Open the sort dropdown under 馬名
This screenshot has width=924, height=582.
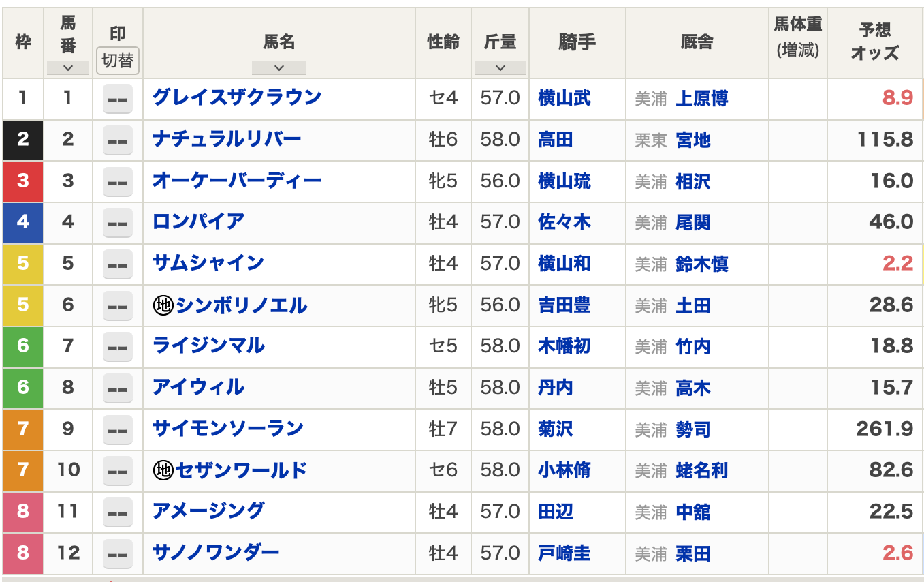click(x=278, y=67)
